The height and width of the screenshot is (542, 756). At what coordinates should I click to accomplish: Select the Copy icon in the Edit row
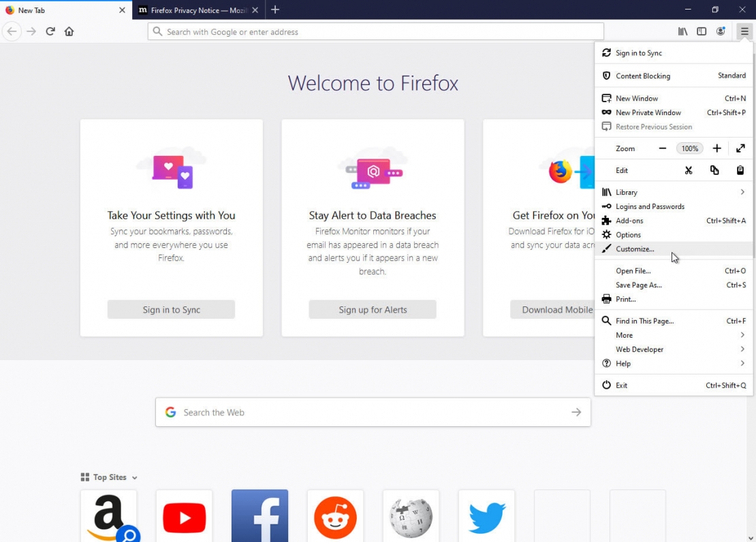tap(714, 170)
